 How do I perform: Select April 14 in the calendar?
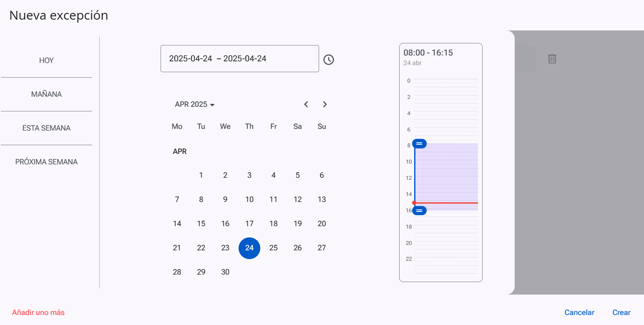tap(177, 224)
